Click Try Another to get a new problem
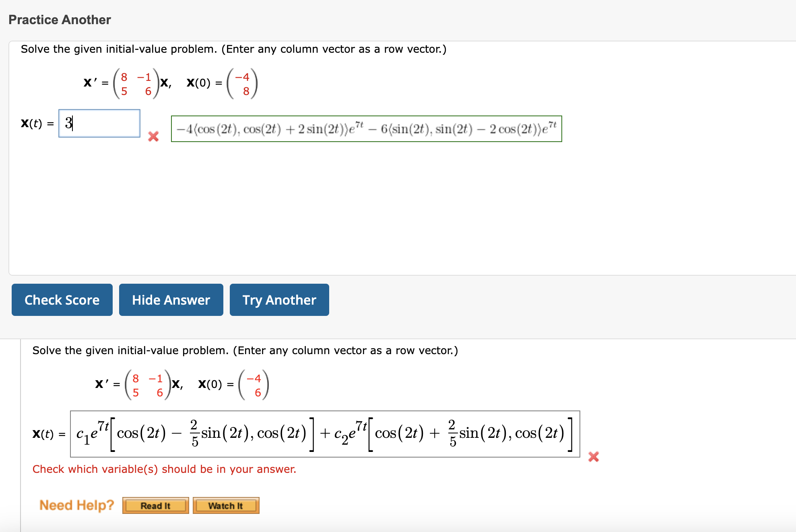Viewport: 796px width, 532px height. [279, 299]
